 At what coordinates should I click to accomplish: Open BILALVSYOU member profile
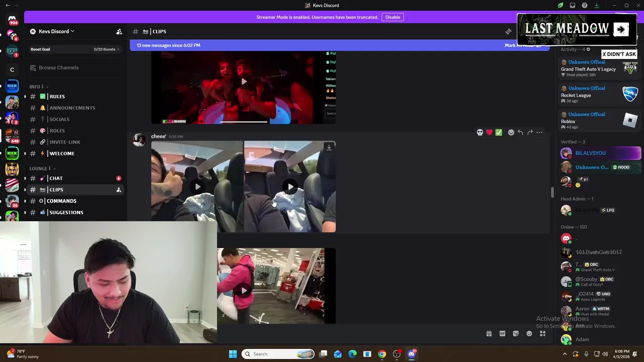[x=601, y=153]
